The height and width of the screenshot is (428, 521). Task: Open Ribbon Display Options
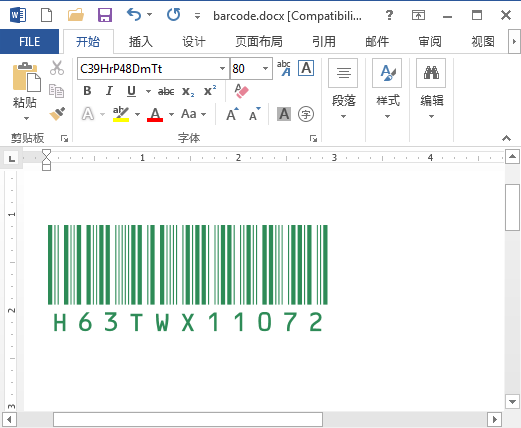click(418, 15)
